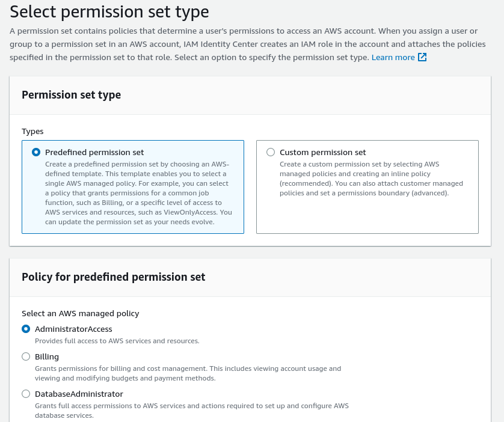Select the Custom permission set radio button
The height and width of the screenshot is (422, 504).
point(271,153)
